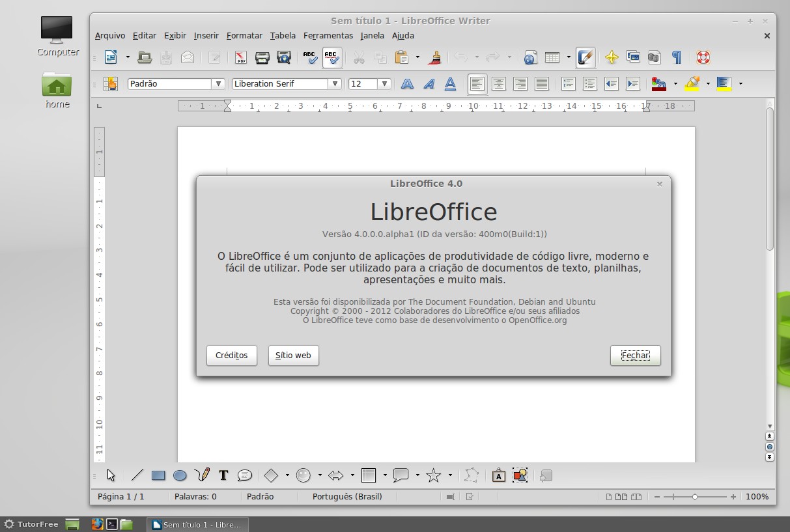Export directly as PDF
This screenshot has width=790, height=532.
(x=241, y=57)
